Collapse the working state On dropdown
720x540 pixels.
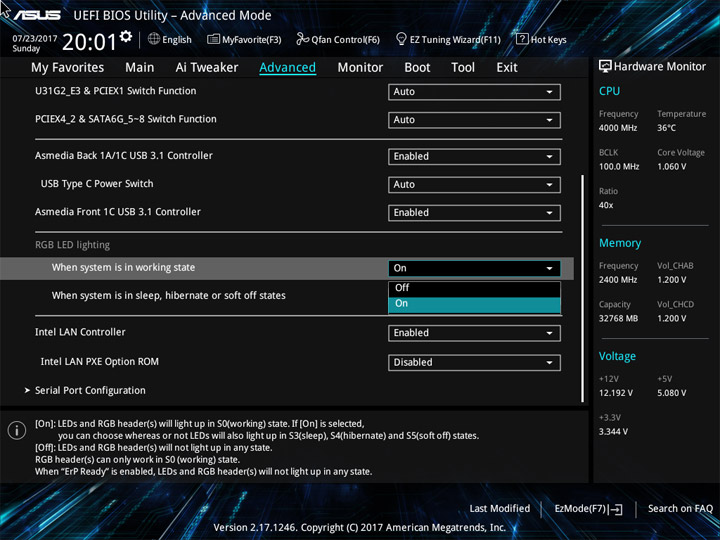click(474, 268)
